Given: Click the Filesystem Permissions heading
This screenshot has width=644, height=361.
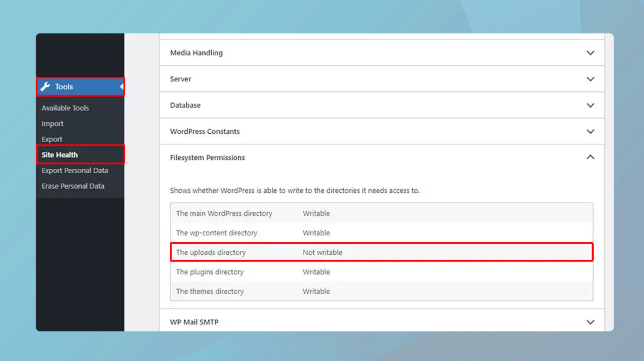Looking at the screenshot, I should tap(207, 158).
